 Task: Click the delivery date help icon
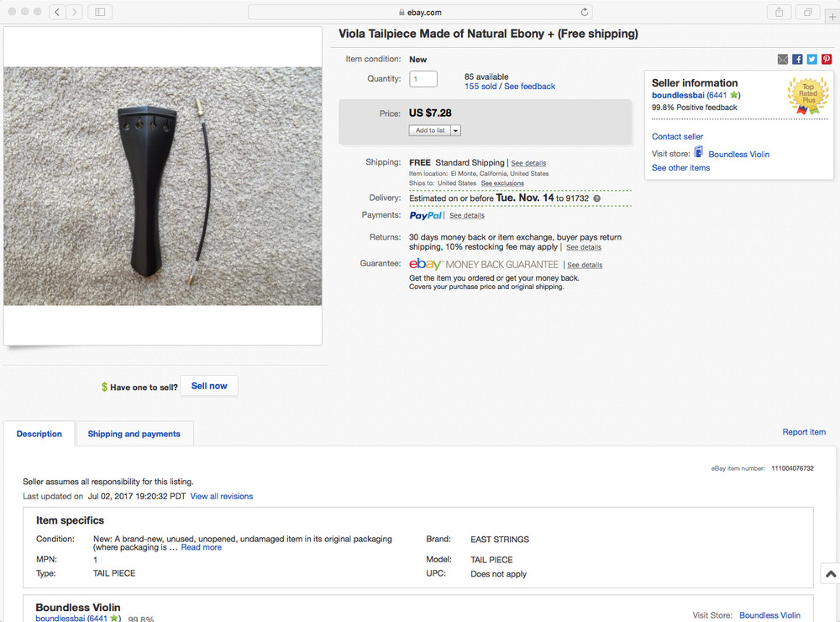595,198
